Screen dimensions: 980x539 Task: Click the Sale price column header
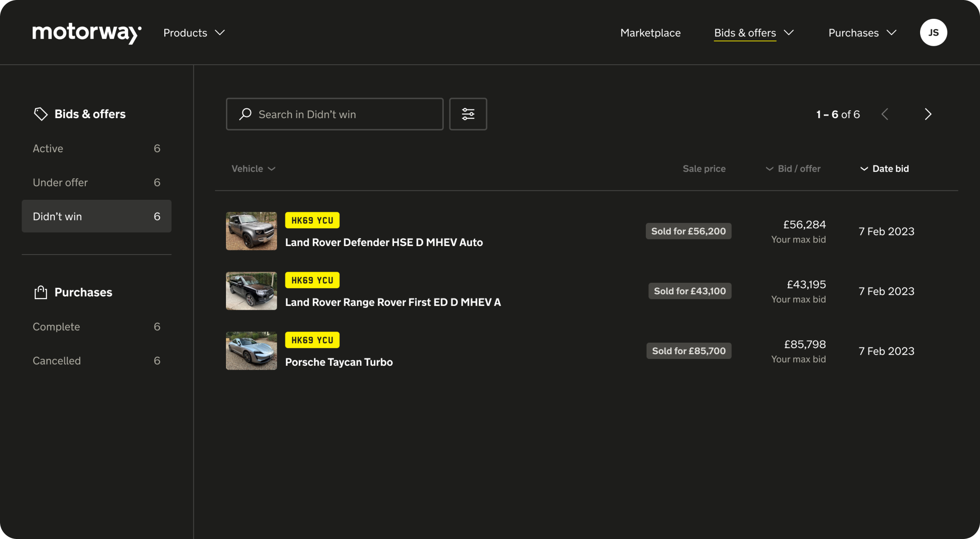(x=704, y=169)
